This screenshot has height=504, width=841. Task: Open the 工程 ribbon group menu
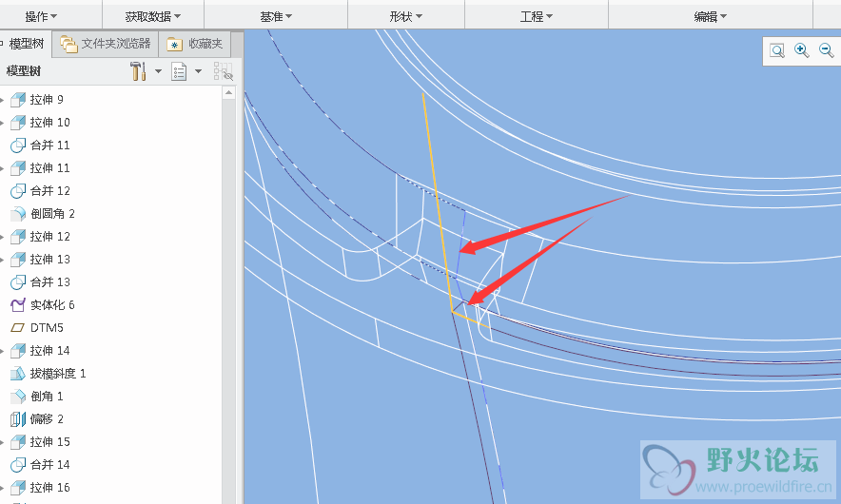pos(537,16)
